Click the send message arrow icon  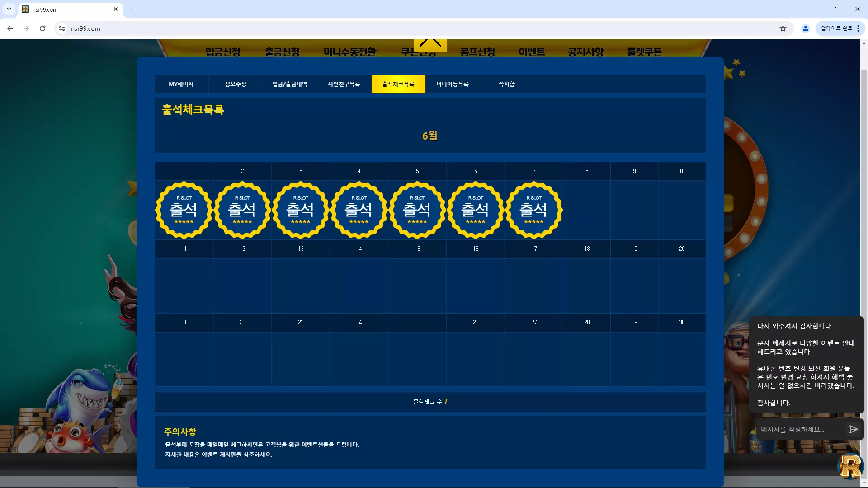pos(853,429)
